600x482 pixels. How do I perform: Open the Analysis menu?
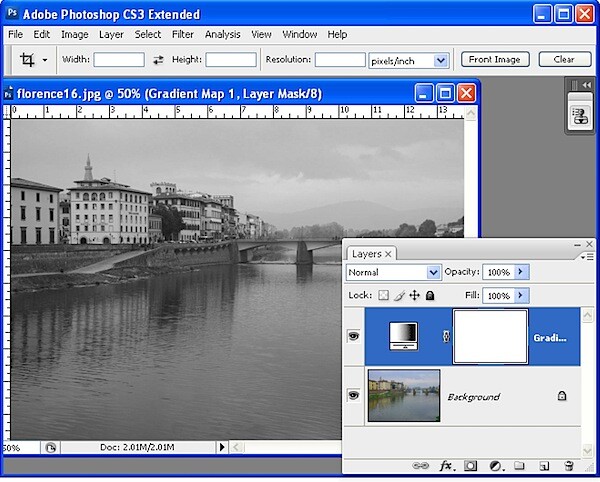(222, 34)
